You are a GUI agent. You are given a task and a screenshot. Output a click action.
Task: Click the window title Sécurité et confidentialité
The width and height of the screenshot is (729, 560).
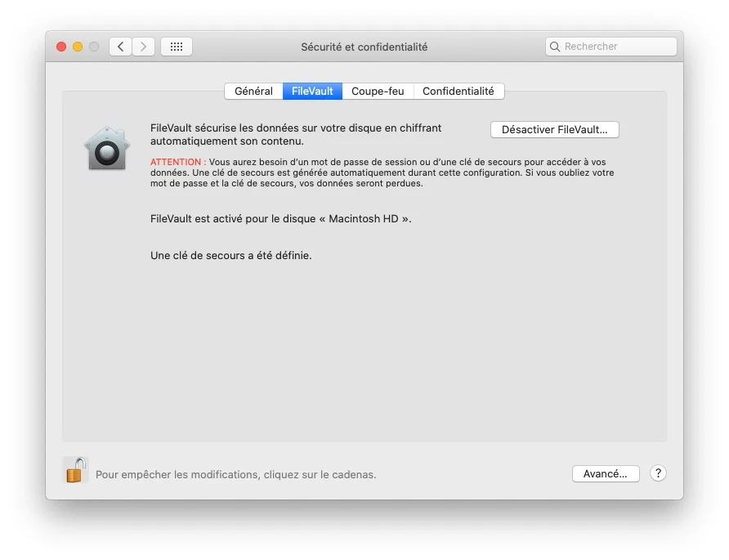coord(364,47)
